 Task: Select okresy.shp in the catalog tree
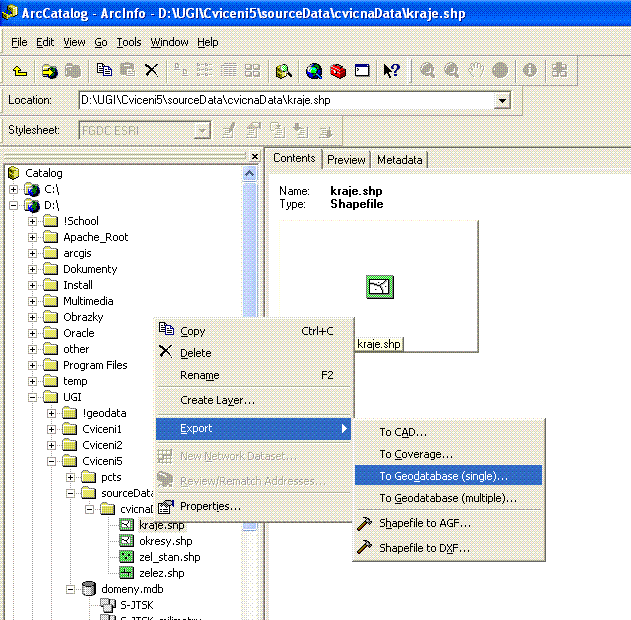pos(165,541)
